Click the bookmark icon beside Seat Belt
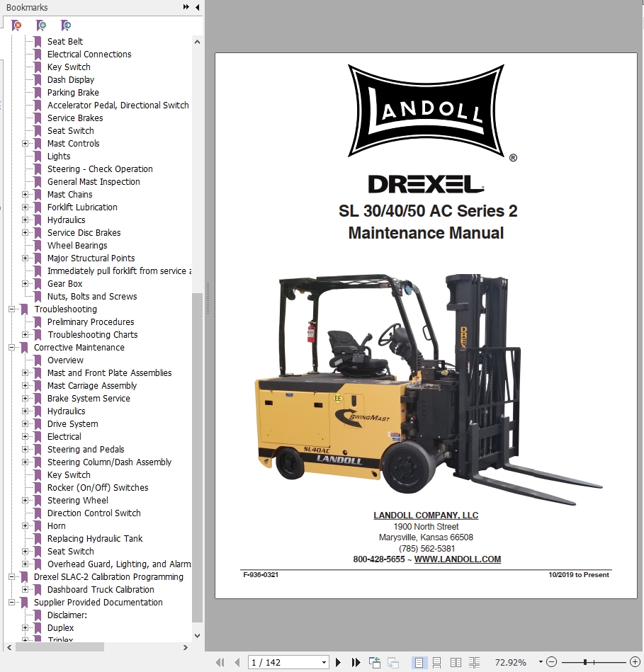Image resolution: width=644 pixels, height=672 pixels. (x=38, y=42)
